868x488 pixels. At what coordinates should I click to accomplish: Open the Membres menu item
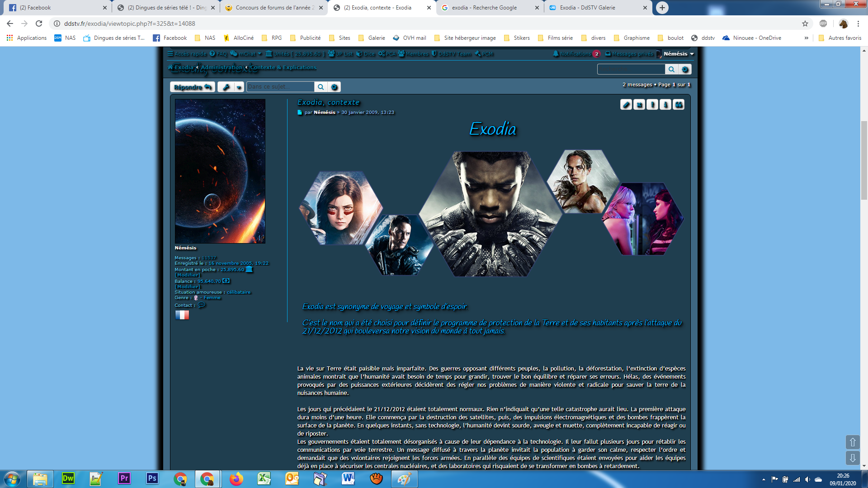tap(413, 54)
